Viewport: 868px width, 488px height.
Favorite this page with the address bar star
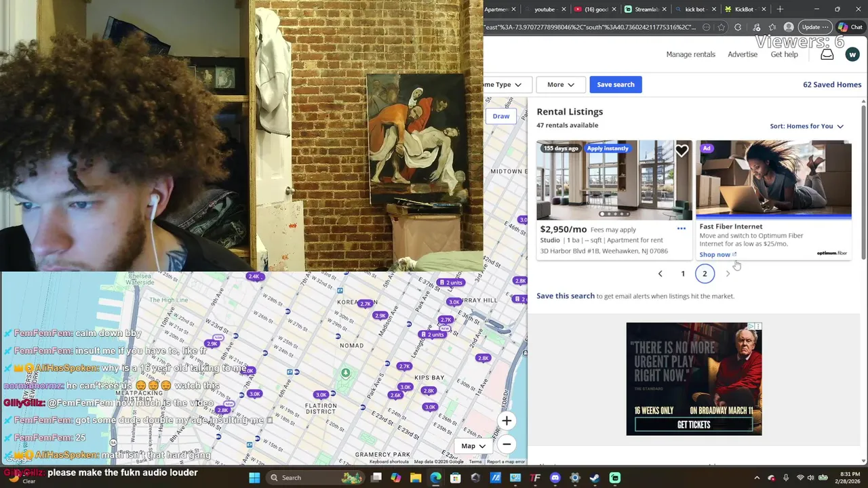point(721,27)
